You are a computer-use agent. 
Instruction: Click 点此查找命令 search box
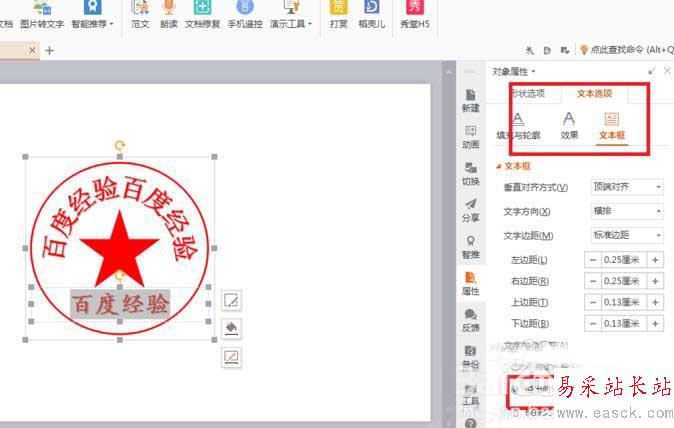coord(627,50)
